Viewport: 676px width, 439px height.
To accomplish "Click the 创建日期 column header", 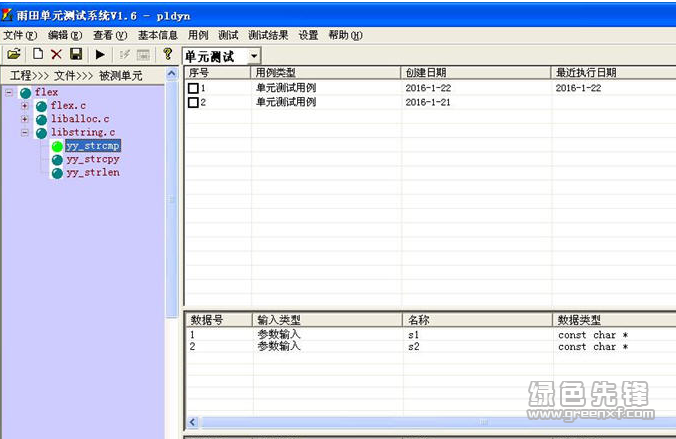I will [426, 73].
